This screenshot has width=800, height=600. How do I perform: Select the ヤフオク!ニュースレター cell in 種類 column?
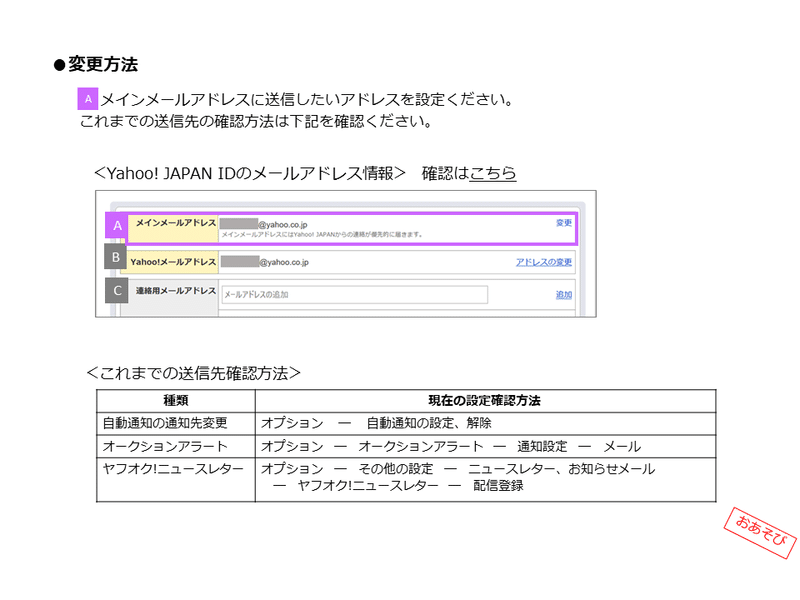tap(176, 480)
